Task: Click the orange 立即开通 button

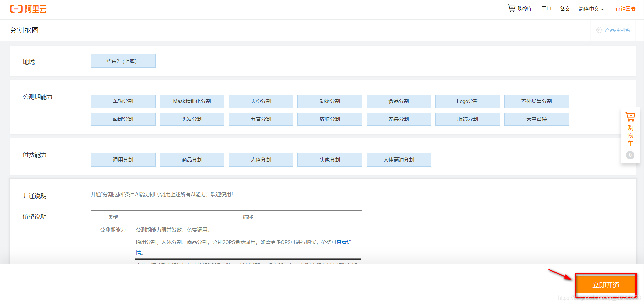Action: coord(606,285)
